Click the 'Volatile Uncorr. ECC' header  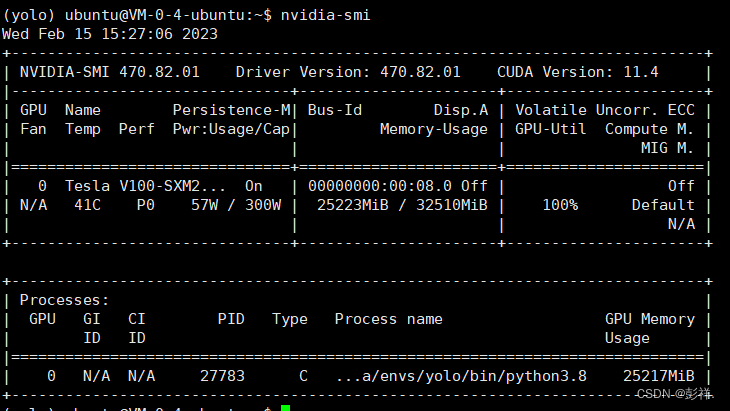[x=605, y=110]
